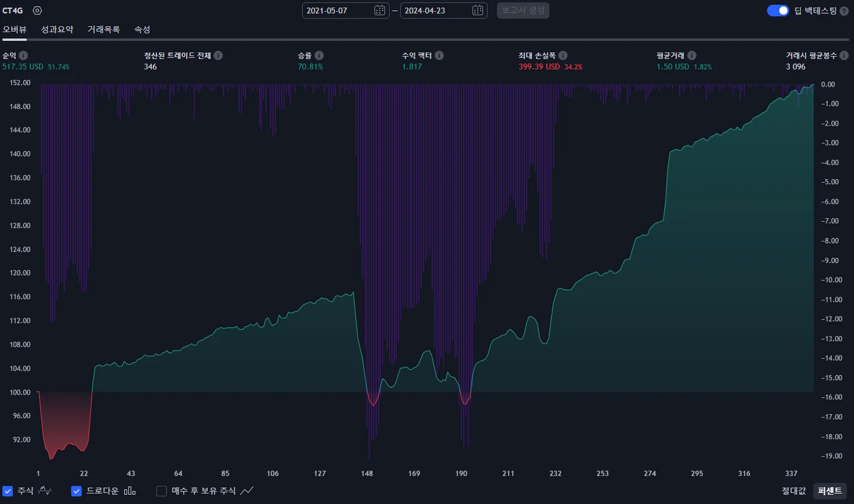Click trade number 232 on bottom axis

coord(555,474)
